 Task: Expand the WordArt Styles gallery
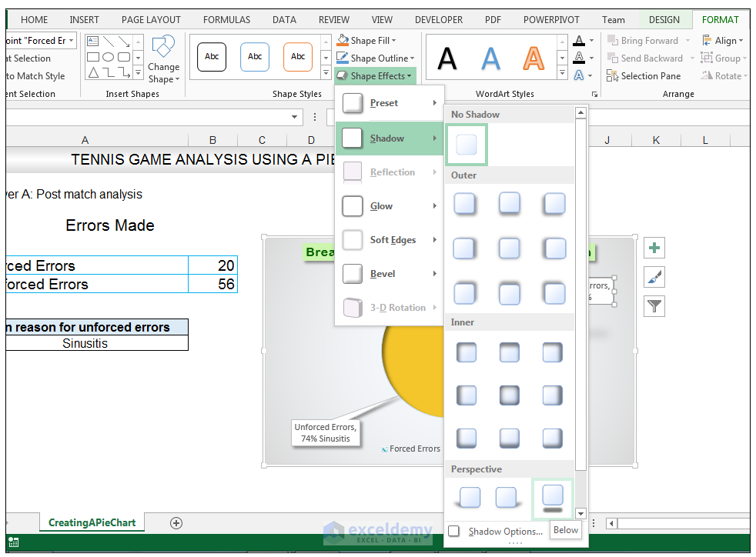(x=562, y=73)
